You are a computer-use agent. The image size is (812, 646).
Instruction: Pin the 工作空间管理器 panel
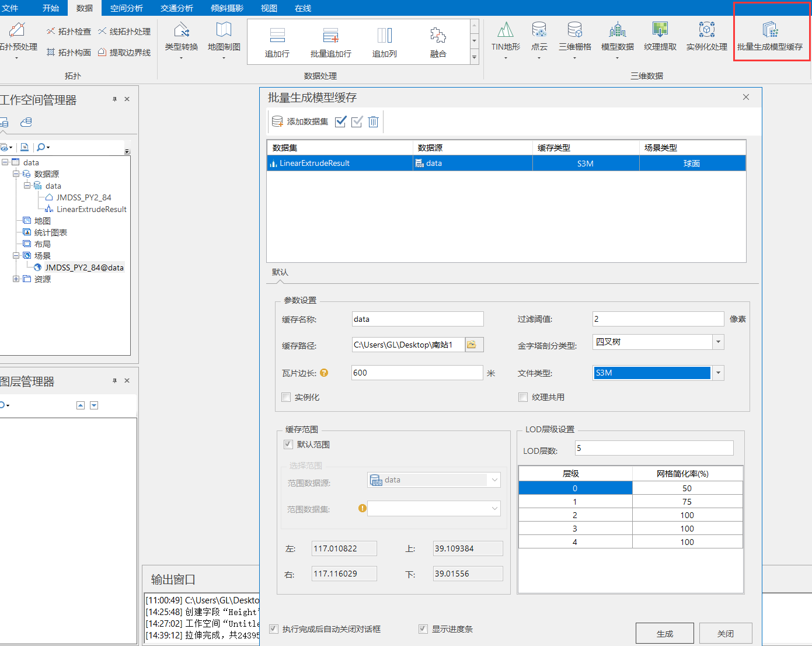point(114,99)
